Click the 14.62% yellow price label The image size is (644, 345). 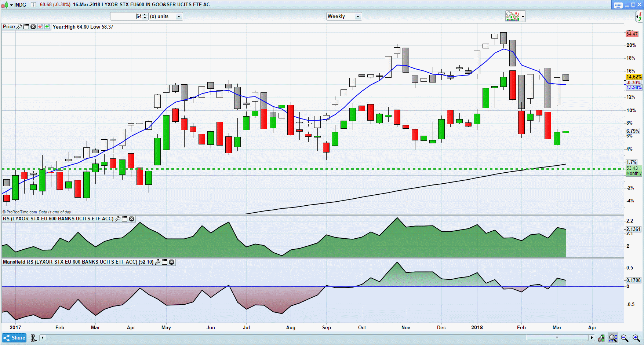click(x=634, y=77)
